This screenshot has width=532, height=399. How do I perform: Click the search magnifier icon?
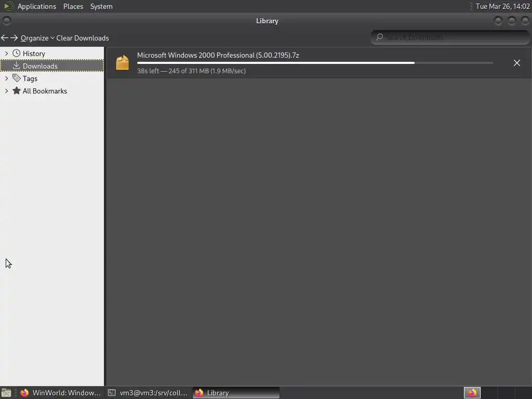379,37
